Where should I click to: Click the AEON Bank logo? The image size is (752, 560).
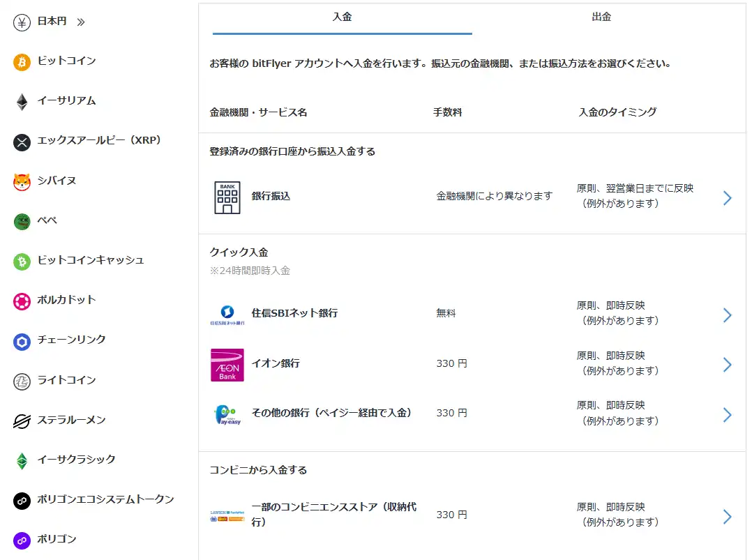coord(227,363)
